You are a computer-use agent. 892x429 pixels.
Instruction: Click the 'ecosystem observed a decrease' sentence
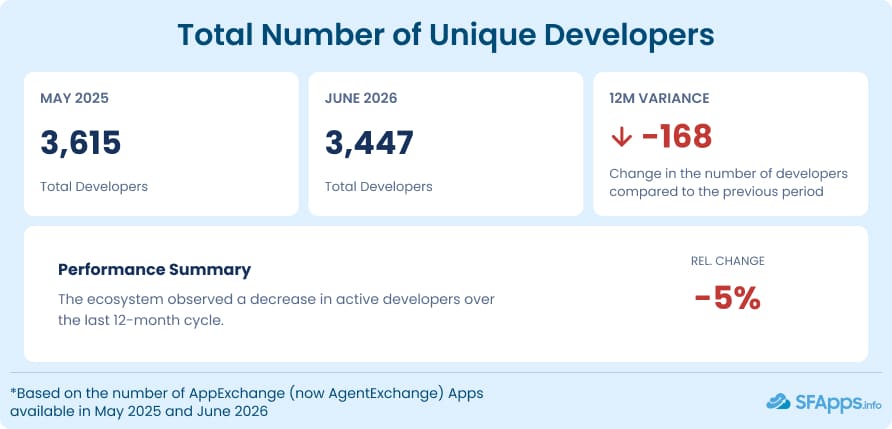click(276, 310)
